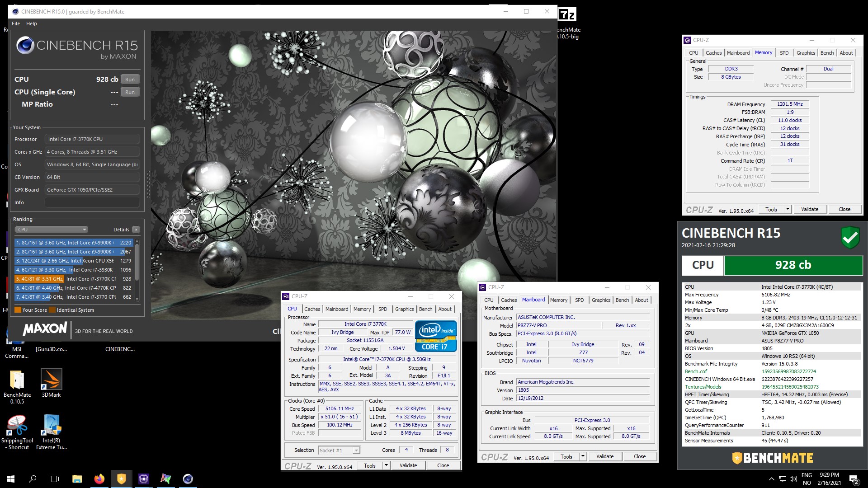
Task: Click green 928 cb score bar in BenchMate
Action: coord(793,265)
